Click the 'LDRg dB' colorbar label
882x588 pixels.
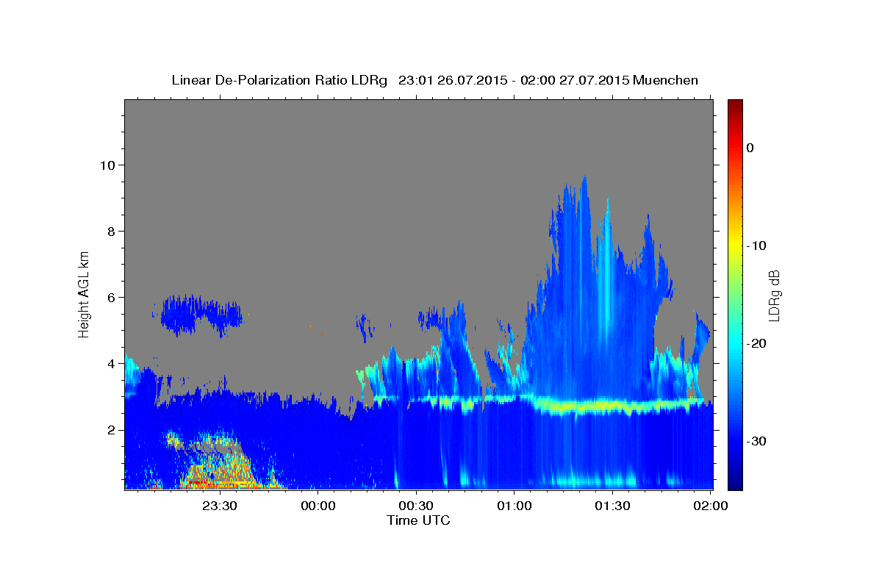pyautogui.click(x=774, y=295)
